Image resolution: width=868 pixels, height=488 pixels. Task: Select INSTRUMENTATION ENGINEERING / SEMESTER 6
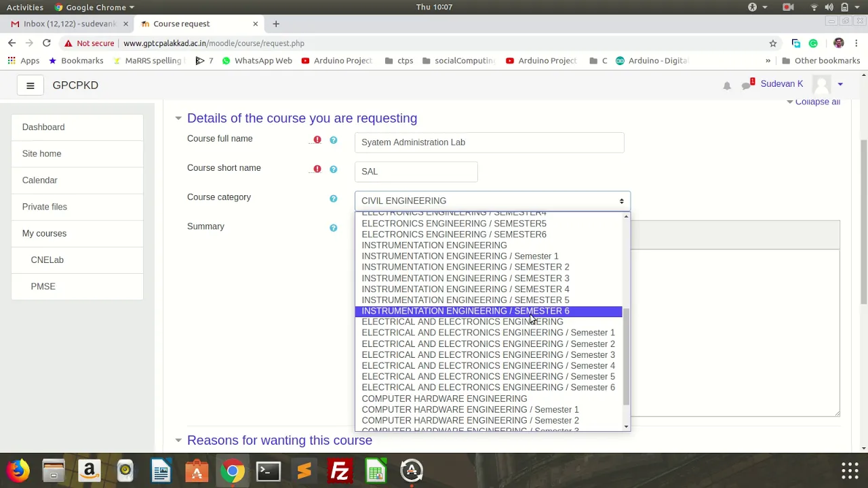click(x=488, y=311)
